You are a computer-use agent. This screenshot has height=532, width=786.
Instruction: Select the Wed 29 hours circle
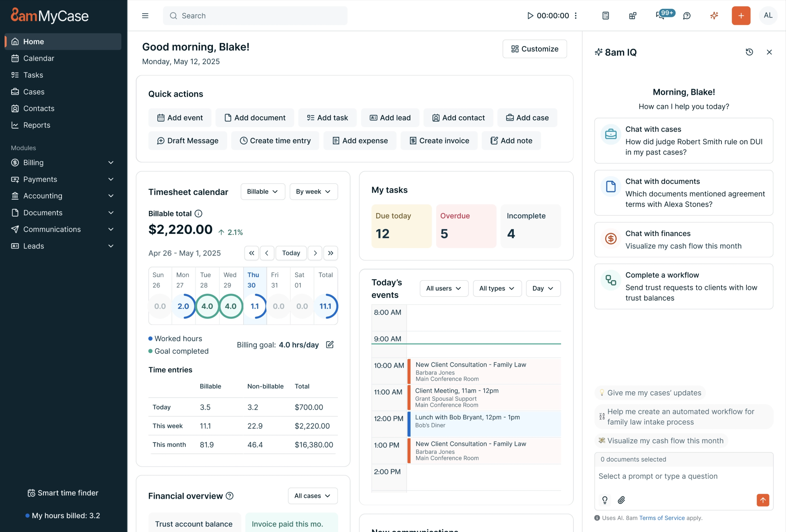pos(231,306)
